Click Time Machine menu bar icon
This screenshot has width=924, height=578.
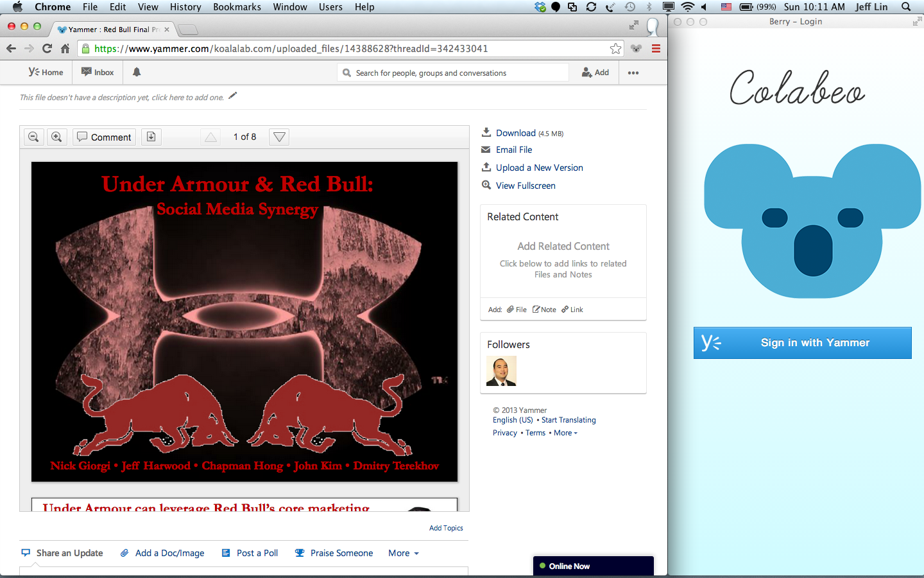630,6
